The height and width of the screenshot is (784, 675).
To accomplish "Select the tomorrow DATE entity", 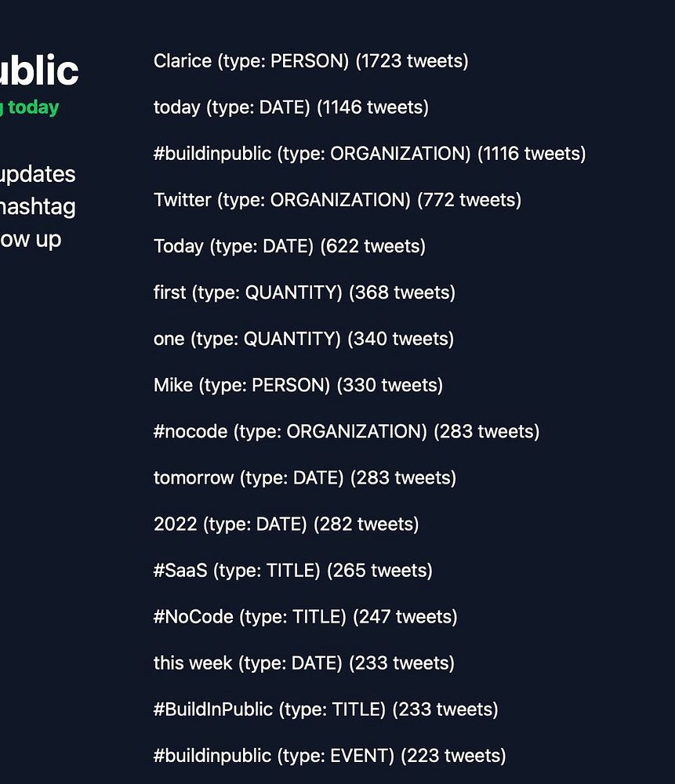I will point(304,477).
